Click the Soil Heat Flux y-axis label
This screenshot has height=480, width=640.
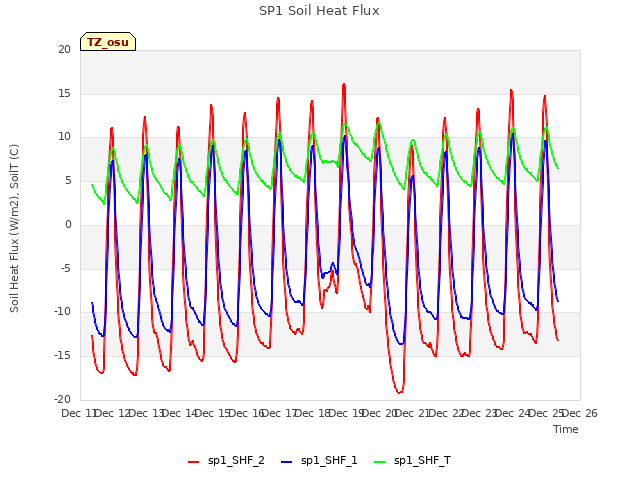[14, 228]
